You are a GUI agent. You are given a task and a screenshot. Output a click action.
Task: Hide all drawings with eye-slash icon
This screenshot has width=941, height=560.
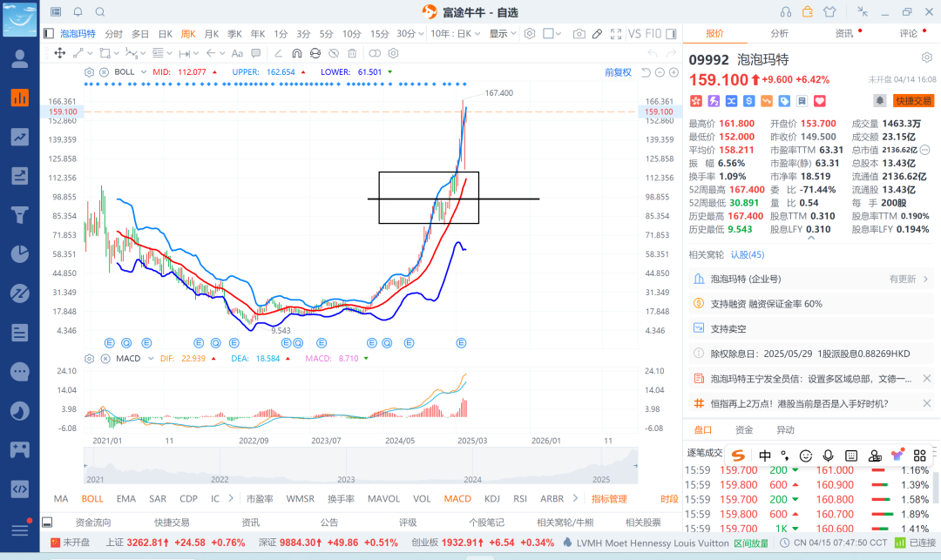(x=334, y=53)
